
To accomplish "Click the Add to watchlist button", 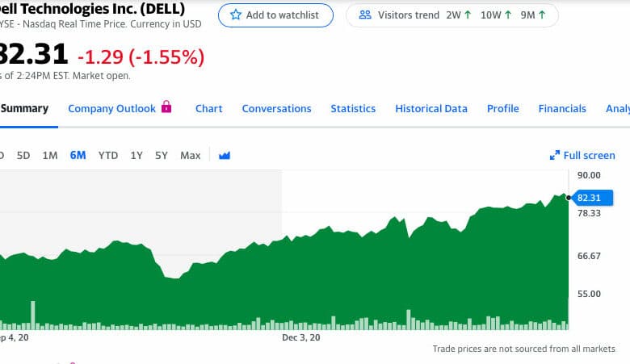I will coord(275,15).
